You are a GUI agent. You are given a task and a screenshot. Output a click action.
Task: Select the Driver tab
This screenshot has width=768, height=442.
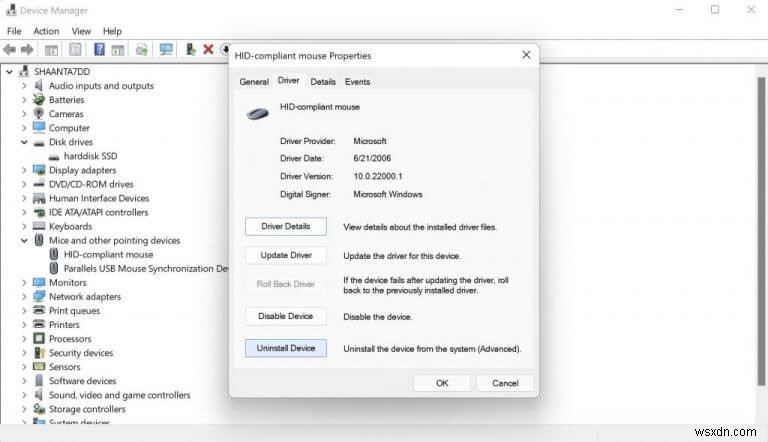[x=288, y=80]
